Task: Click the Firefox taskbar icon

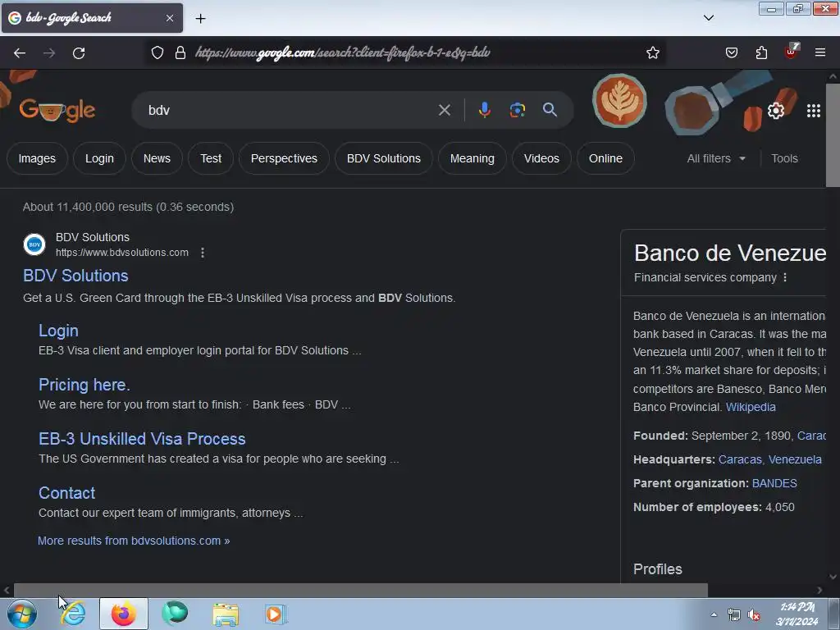Action: tap(123, 614)
